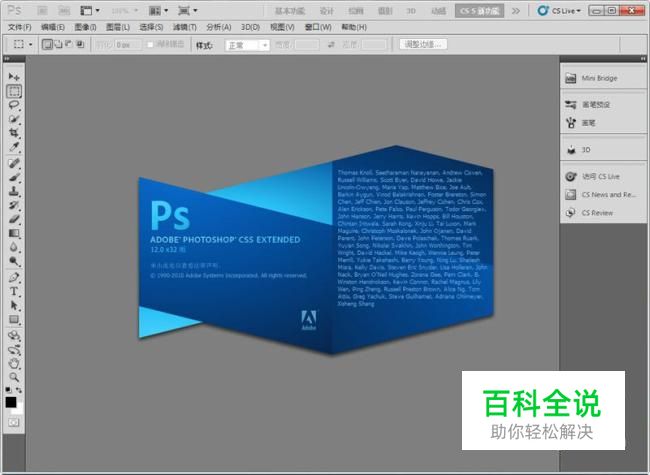Select the Lasso tool
The height and width of the screenshot is (475, 650).
14,105
